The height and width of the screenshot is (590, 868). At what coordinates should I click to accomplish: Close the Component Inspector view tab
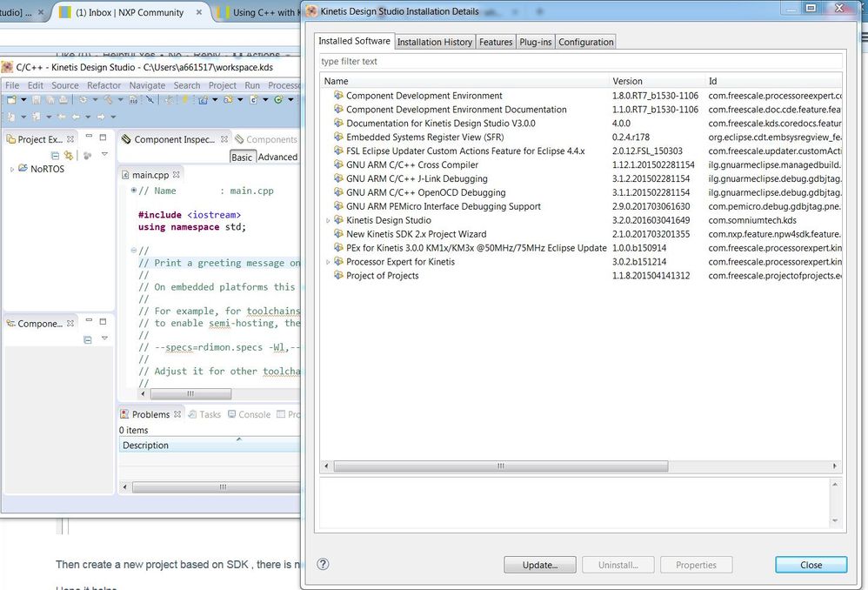(x=224, y=139)
